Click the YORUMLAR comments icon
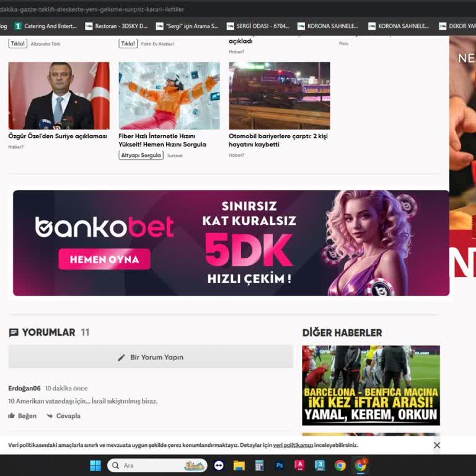The width and height of the screenshot is (476, 476). [x=14, y=333]
